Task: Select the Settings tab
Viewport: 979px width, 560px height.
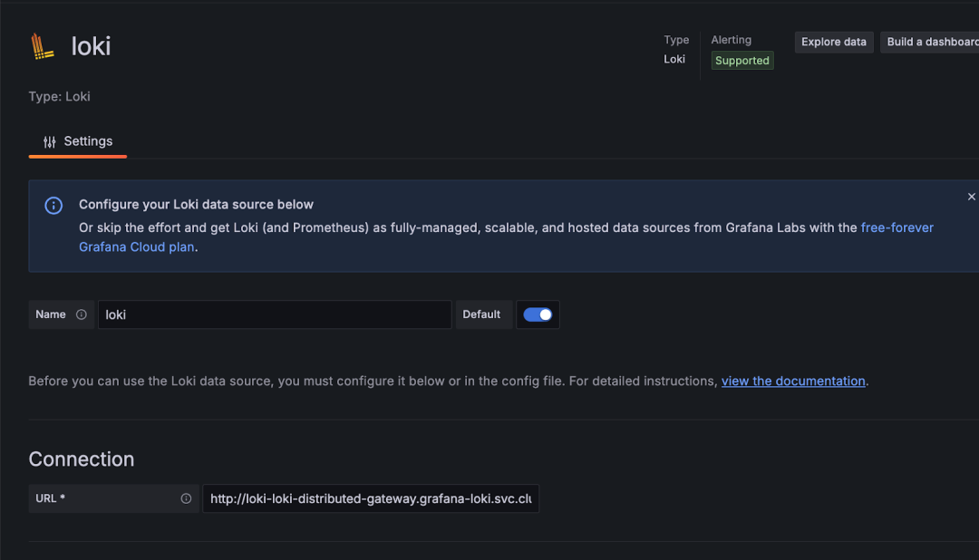Action: (88, 141)
